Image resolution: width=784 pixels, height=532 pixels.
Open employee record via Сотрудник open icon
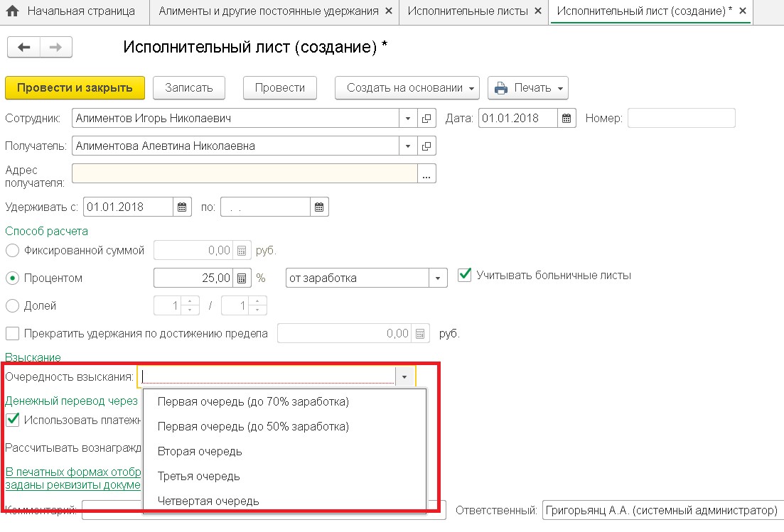[426, 119]
